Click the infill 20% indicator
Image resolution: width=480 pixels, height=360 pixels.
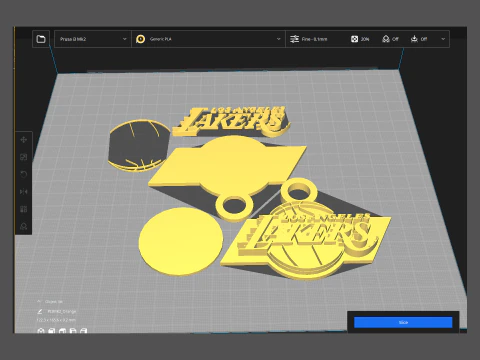(360, 39)
